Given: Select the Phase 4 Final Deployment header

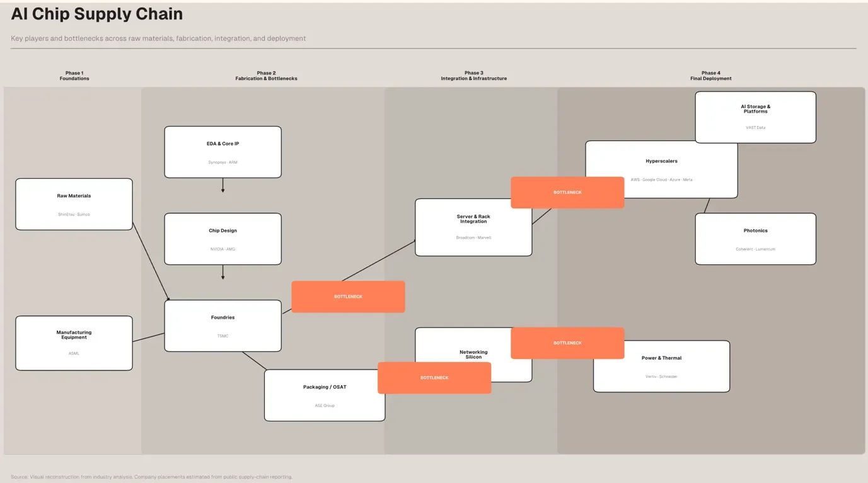Looking at the screenshot, I should click(x=711, y=76).
